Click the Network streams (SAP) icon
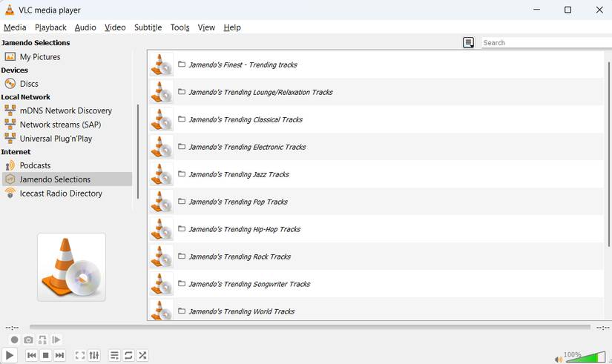612x364 pixels. point(10,124)
